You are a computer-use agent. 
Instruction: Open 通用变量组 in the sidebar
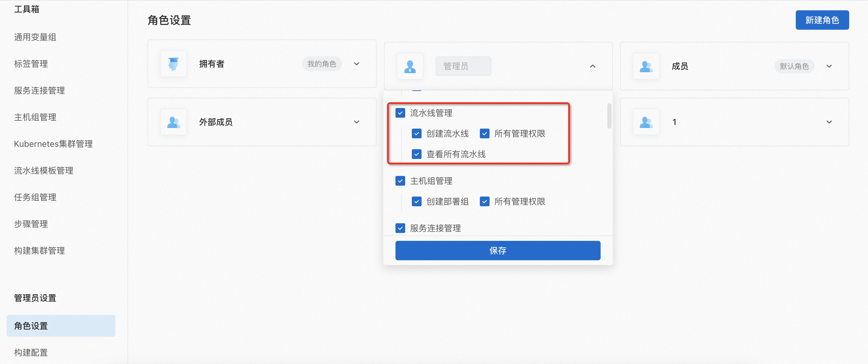tap(35, 37)
